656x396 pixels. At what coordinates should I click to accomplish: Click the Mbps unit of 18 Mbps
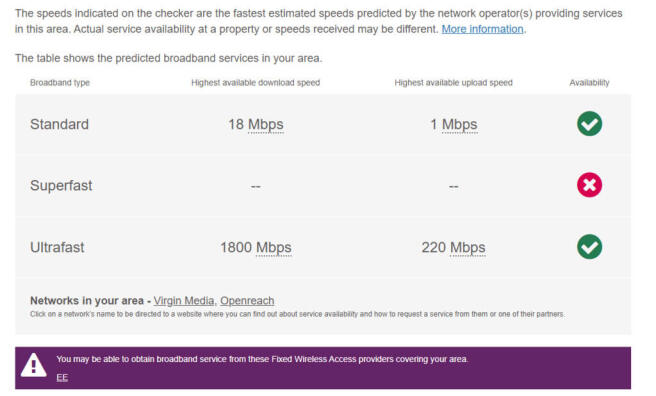(266, 125)
